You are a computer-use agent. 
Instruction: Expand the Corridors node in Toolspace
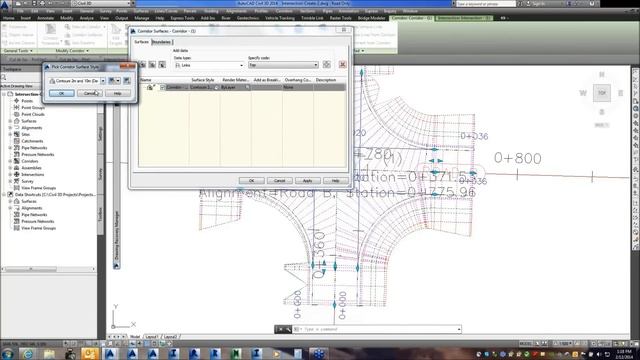point(10,161)
